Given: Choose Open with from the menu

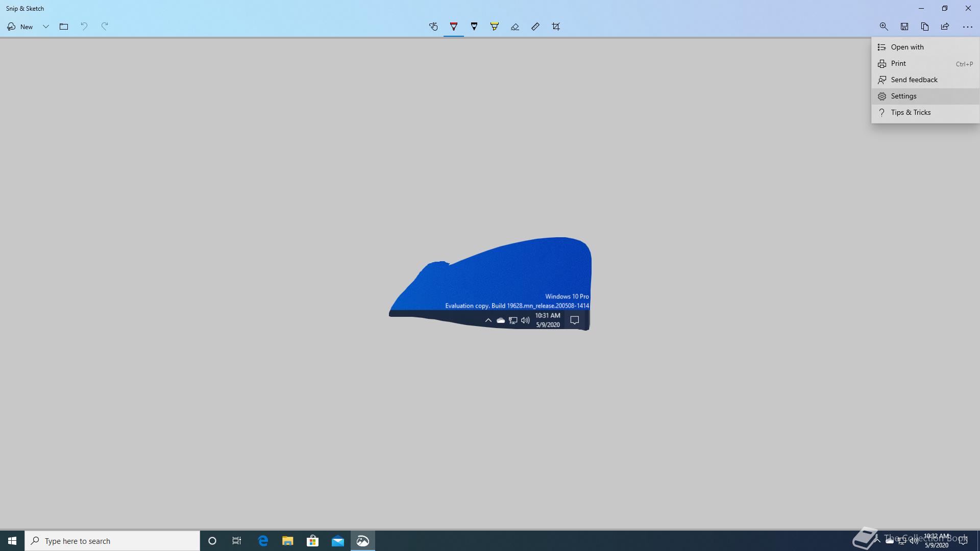Looking at the screenshot, I should [907, 47].
